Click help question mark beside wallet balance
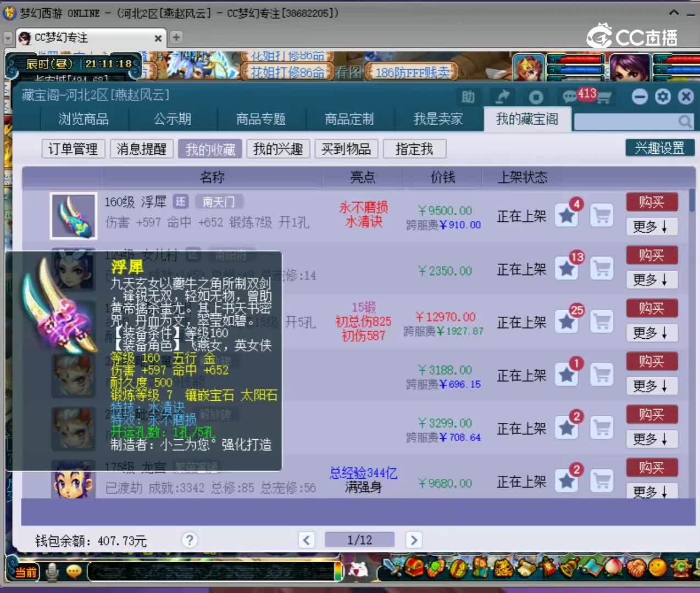The height and width of the screenshot is (593, 700). [x=190, y=540]
